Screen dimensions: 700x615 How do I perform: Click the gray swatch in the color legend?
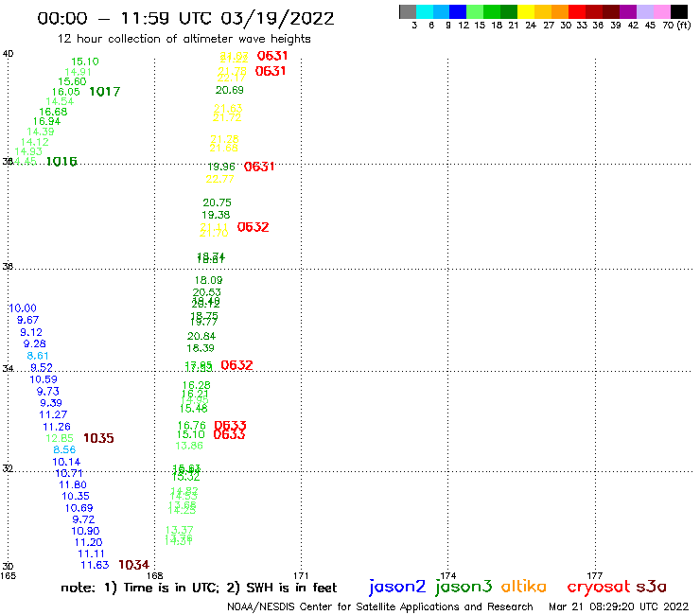tap(408, 11)
